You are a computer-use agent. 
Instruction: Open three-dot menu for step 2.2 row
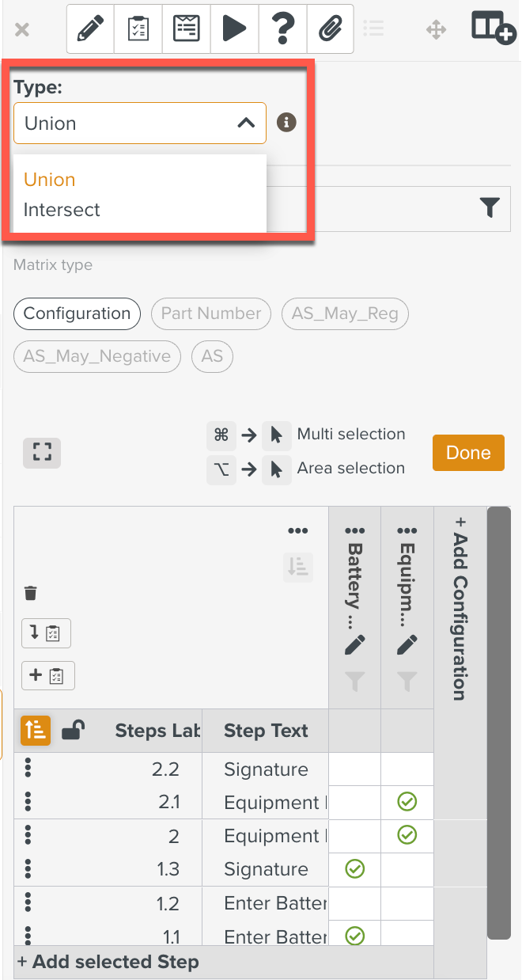point(28,769)
